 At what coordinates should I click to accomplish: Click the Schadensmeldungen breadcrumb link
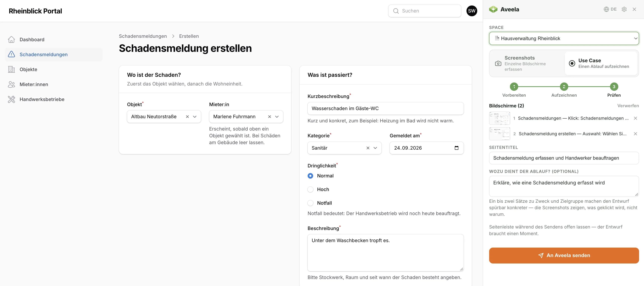point(143,36)
